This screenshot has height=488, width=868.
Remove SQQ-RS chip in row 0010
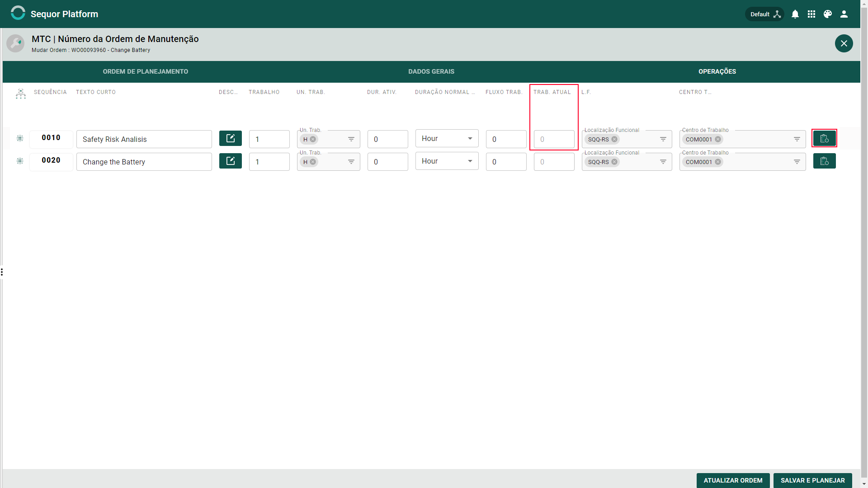pyautogui.click(x=614, y=139)
